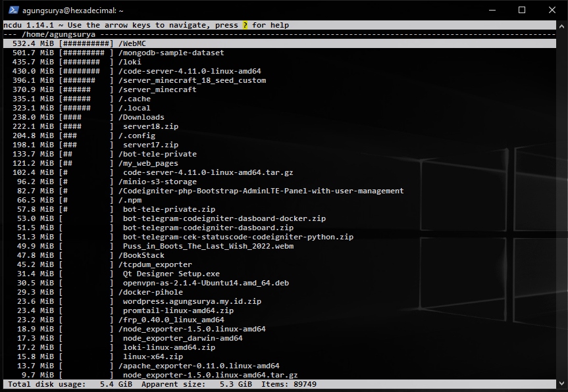Maximize the terminal window
Image resolution: width=568 pixels, height=392 pixels.
[522, 11]
